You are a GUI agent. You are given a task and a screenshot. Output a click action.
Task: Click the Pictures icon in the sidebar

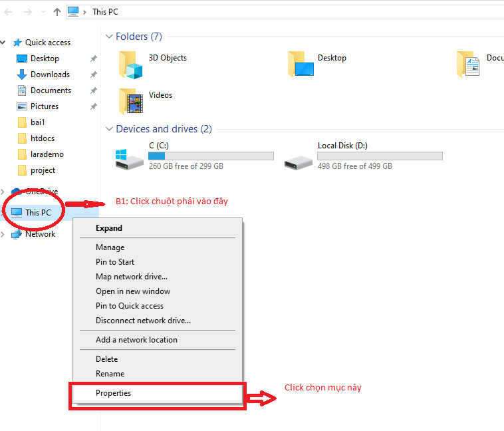click(x=21, y=106)
